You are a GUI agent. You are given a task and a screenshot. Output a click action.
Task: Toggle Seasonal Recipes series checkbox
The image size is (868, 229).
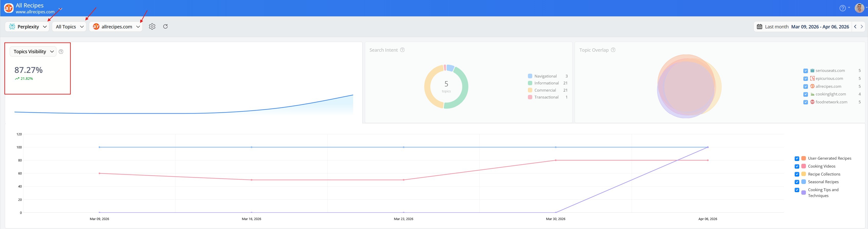(x=797, y=182)
